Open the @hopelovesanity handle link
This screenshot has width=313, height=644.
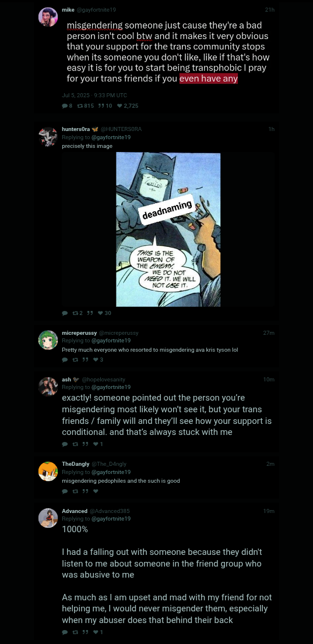coord(103,380)
